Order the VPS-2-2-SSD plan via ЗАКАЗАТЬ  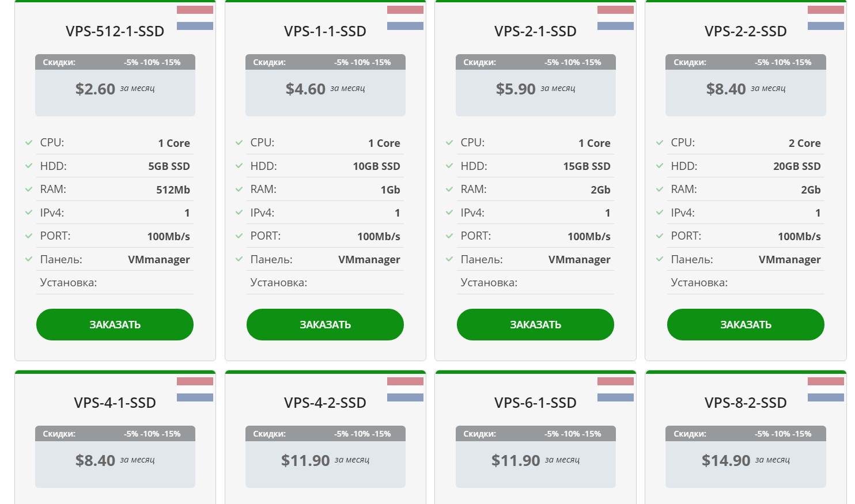tap(746, 324)
